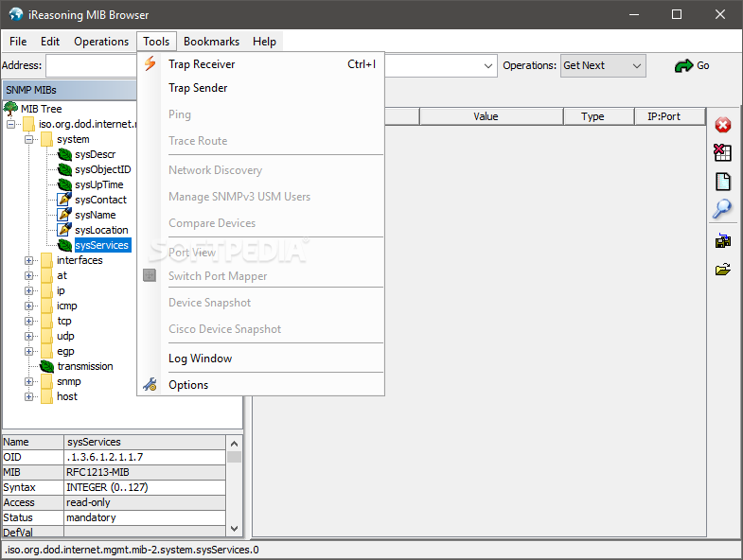
Task: Choose Trap Sender from Tools menu
Action: [260, 88]
